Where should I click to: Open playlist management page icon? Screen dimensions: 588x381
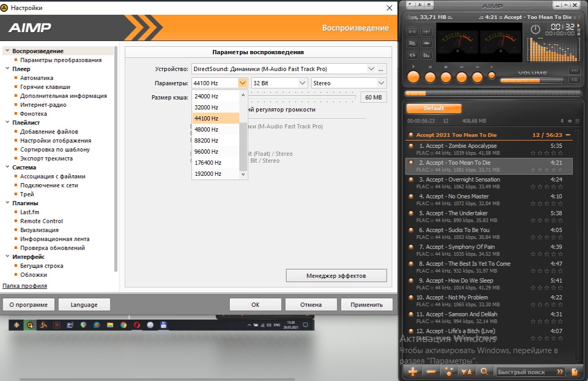[x=574, y=372]
